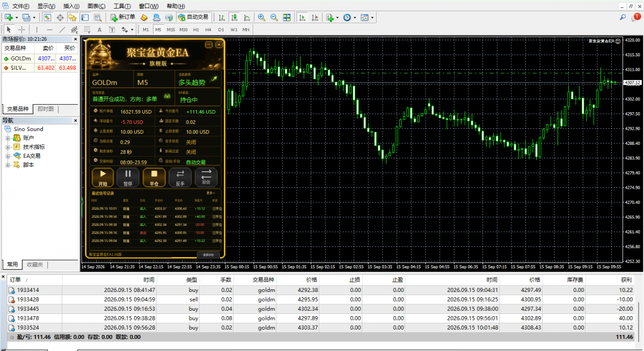Expand the 技术指标 tree node
The width and height of the screenshot is (644, 351).
pos(8,147)
